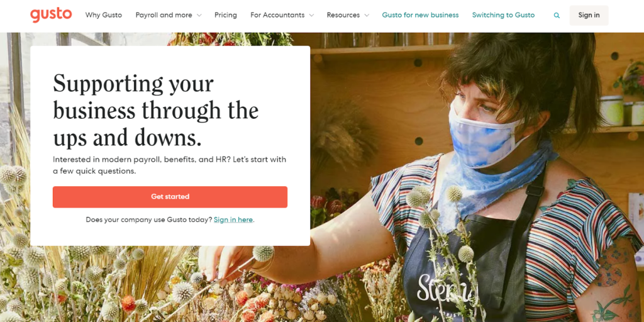Image resolution: width=644 pixels, height=322 pixels.
Task: Click the orange Get started button
Action: tap(170, 197)
